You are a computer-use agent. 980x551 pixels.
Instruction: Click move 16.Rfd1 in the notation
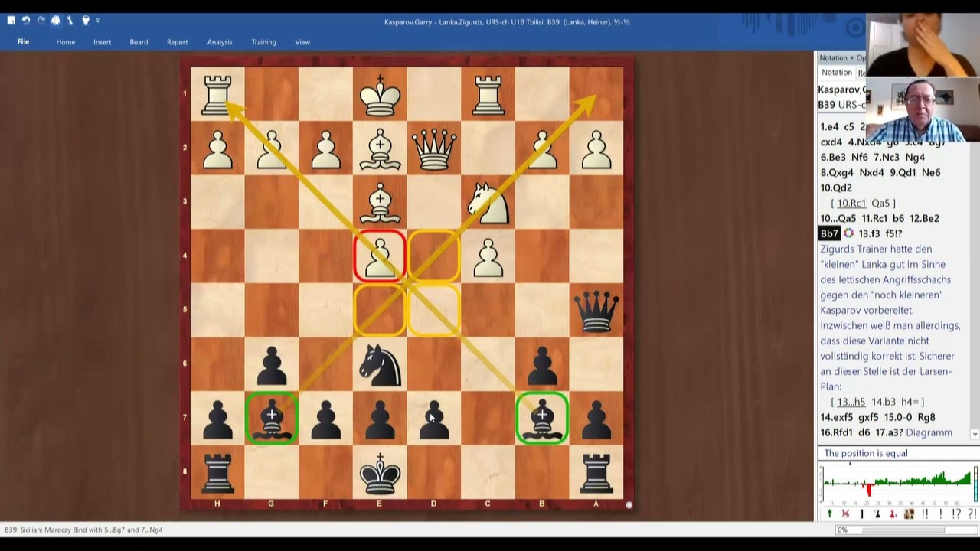838,432
